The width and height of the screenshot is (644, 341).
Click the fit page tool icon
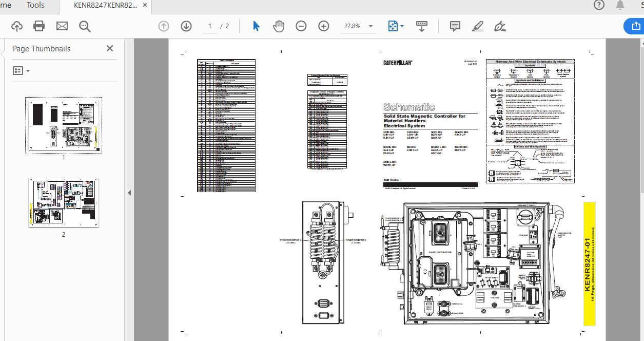(x=393, y=26)
